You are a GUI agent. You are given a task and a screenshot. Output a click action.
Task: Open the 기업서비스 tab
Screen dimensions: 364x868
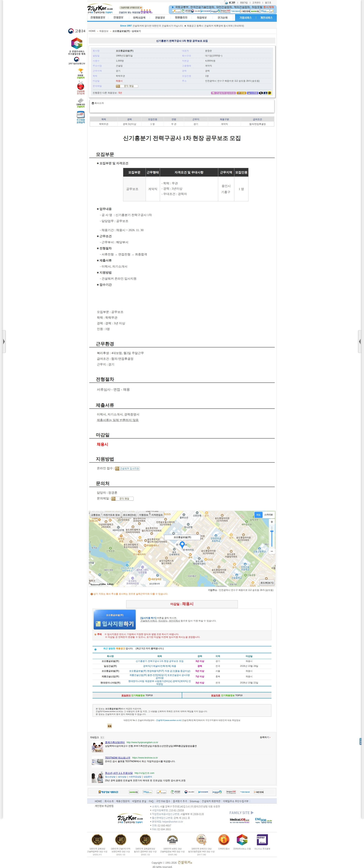245,17
